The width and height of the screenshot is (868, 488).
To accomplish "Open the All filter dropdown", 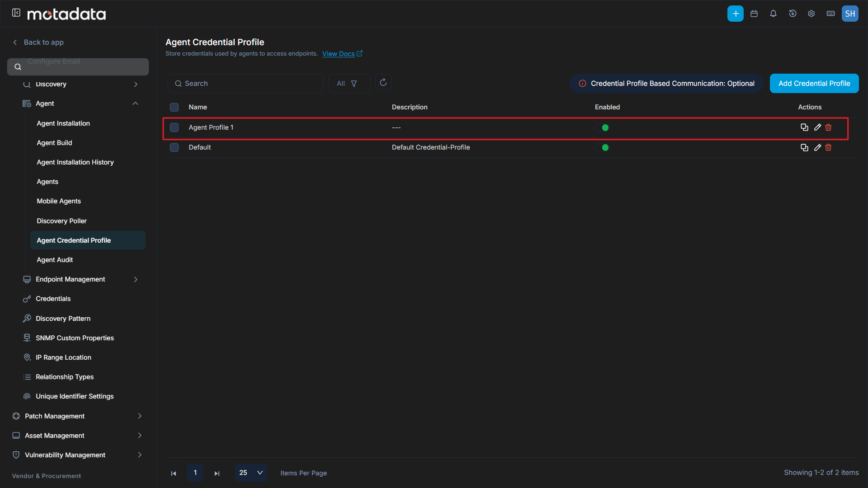I will pyautogui.click(x=349, y=84).
